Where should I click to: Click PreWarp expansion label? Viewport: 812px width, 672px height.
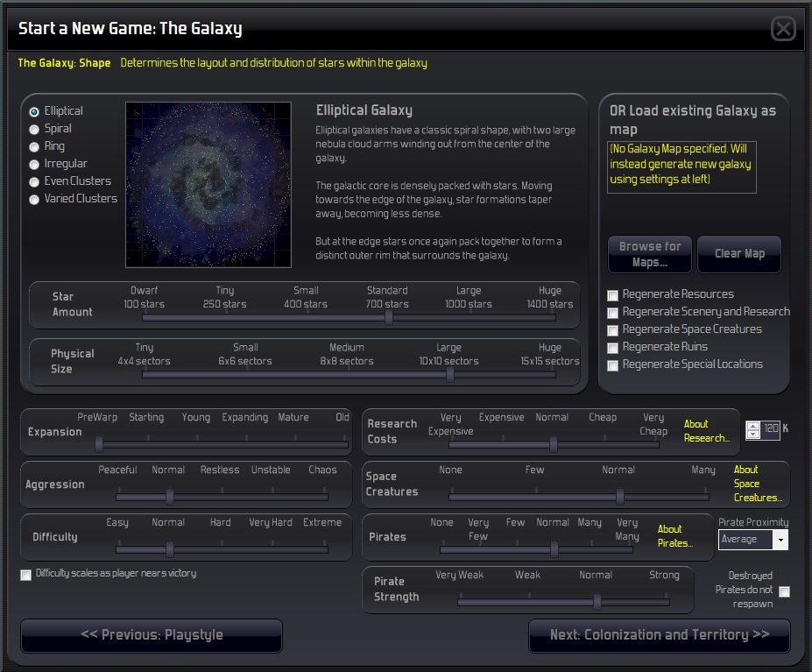[x=97, y=418]
